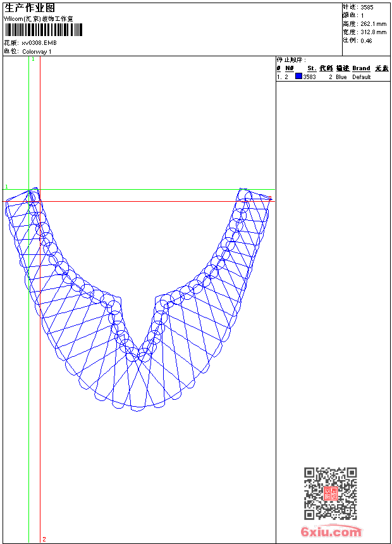The image size is (392, 544).
Task: Select the Blue description in the thread row
Action: pos(341,77)
